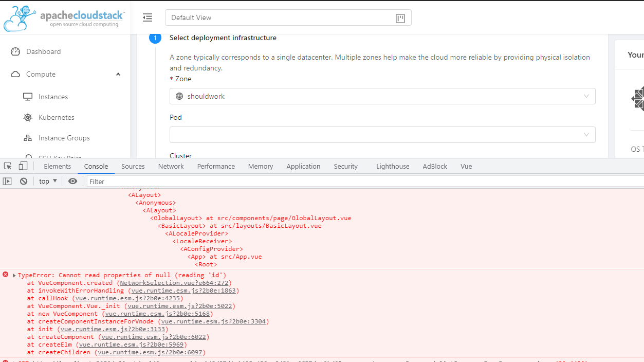
Task: Open vue.runtime.esm.js?2b0e:6022 source link
Action: pyautogui.click(x=154, y=337)
